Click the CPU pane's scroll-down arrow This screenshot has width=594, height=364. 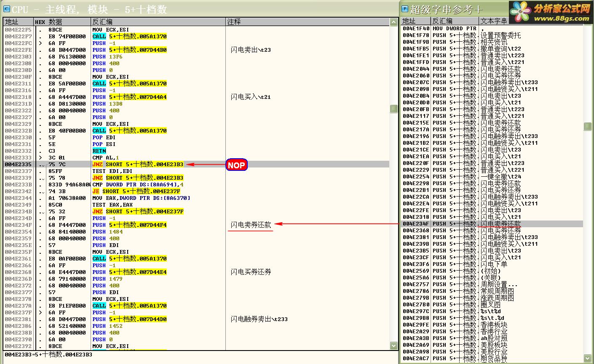(x=393, y=345)
